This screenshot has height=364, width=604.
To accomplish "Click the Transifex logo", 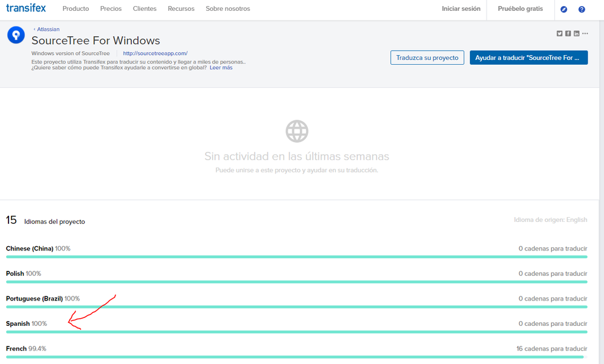I will 26,8.
